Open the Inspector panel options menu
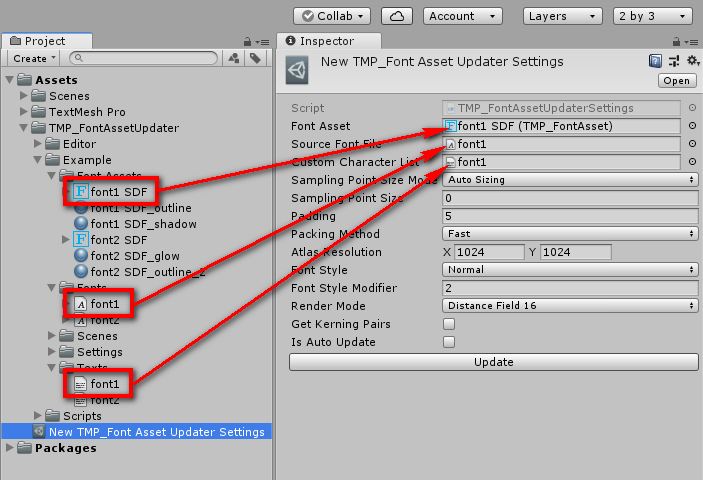 pyautogui.click(x=692, y=43)
